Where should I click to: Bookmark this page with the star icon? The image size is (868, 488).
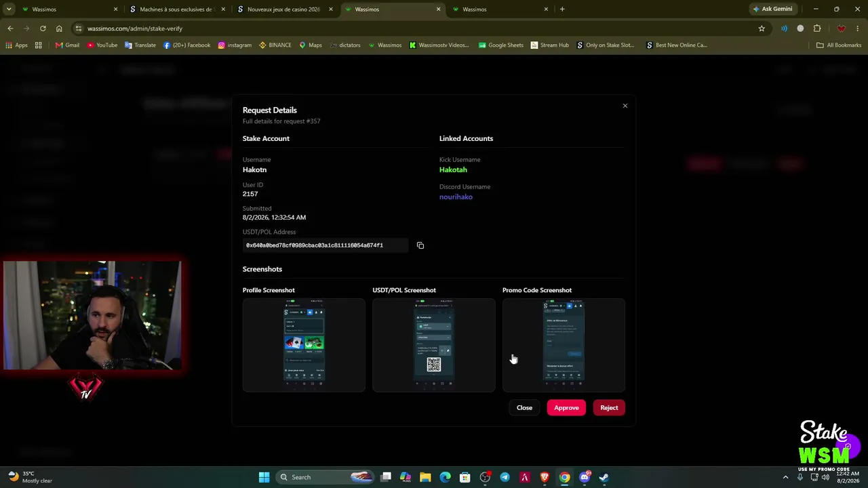click(x=762, y=28)
